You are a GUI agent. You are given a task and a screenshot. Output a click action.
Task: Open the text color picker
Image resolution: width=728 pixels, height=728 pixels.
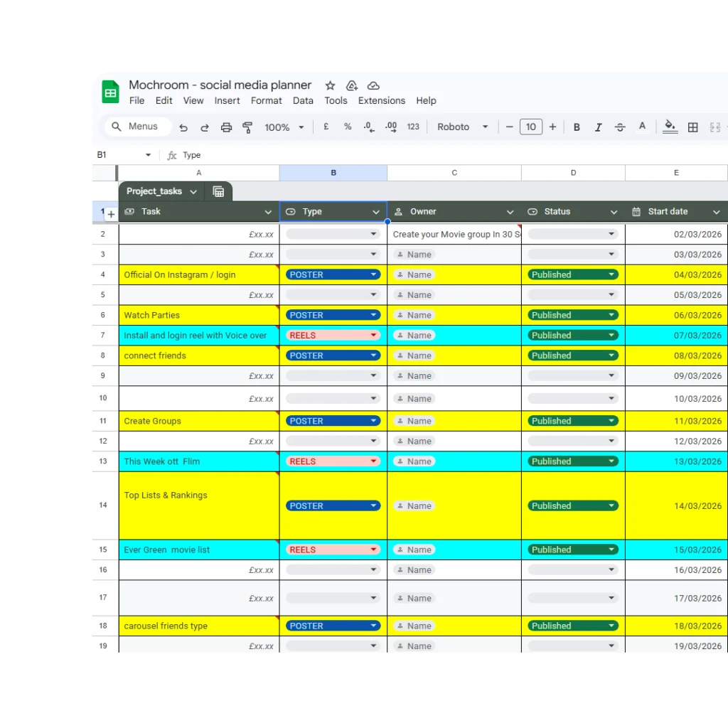tap(642, 127)
